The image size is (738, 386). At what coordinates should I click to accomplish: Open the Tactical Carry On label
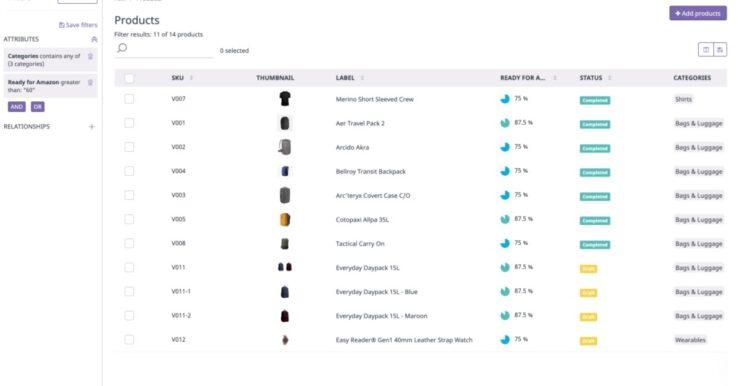pos(360,244)
